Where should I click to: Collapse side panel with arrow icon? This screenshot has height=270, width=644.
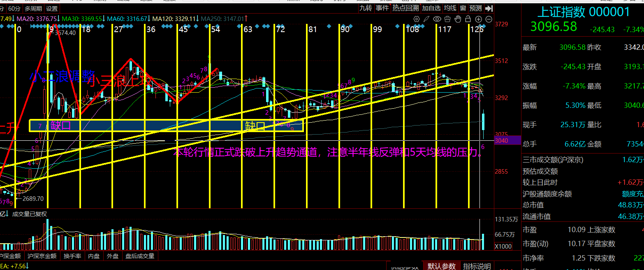(489, 8)
